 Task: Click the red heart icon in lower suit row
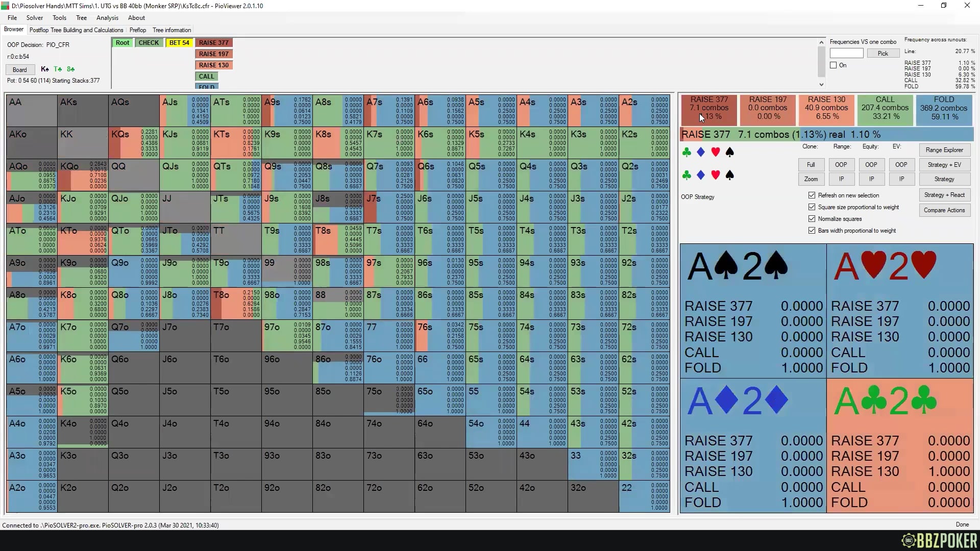pos(715,176)
